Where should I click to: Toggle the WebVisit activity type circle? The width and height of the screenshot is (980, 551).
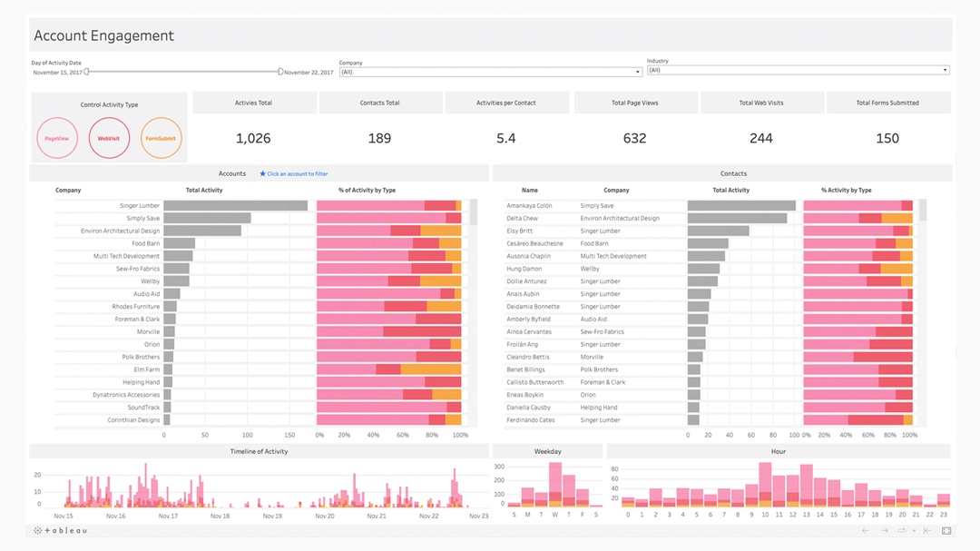click(x=109, y=139)
